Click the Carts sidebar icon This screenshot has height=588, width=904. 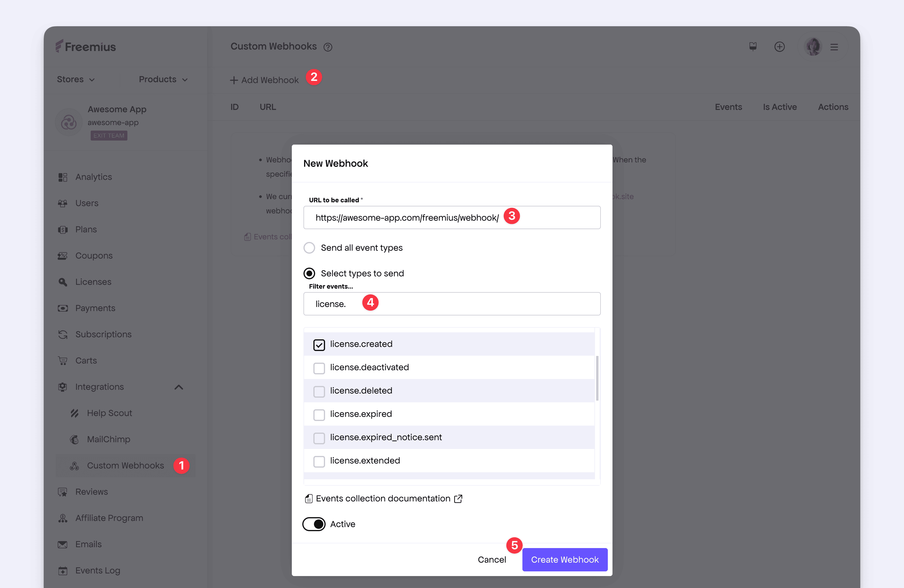pos(63,361)
